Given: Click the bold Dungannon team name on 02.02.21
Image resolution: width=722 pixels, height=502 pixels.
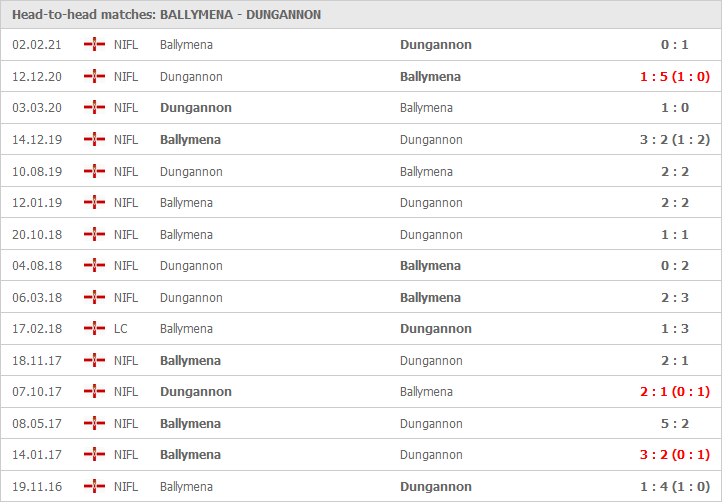Looking at the screenshot, I should click(435, 45).
